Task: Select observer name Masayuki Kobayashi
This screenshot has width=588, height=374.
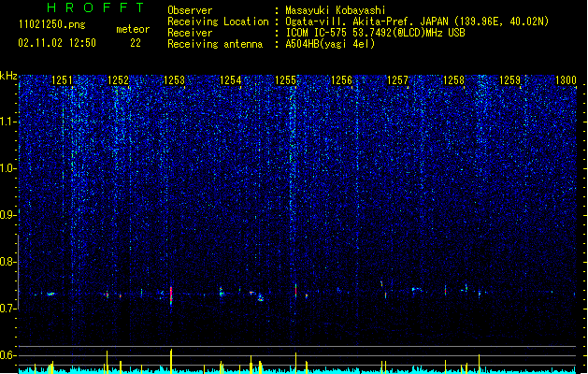Action: [x=336, y=10]
